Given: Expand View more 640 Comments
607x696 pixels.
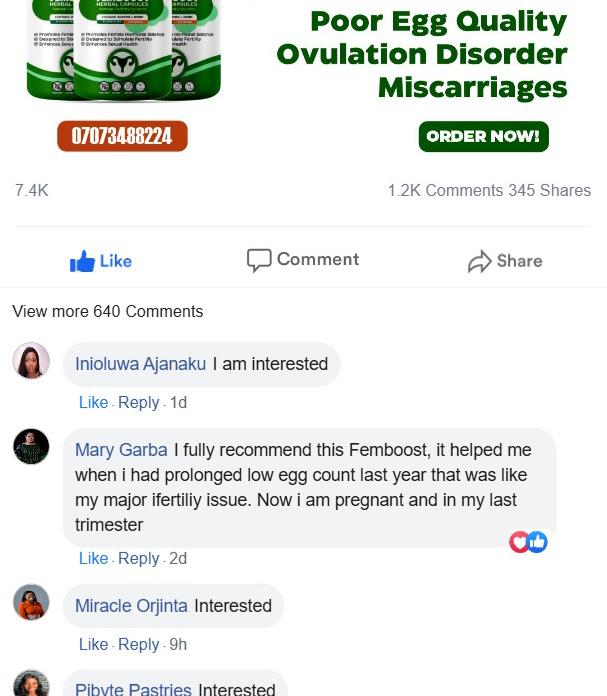Looking at the screenshot, I should [107, 311].
